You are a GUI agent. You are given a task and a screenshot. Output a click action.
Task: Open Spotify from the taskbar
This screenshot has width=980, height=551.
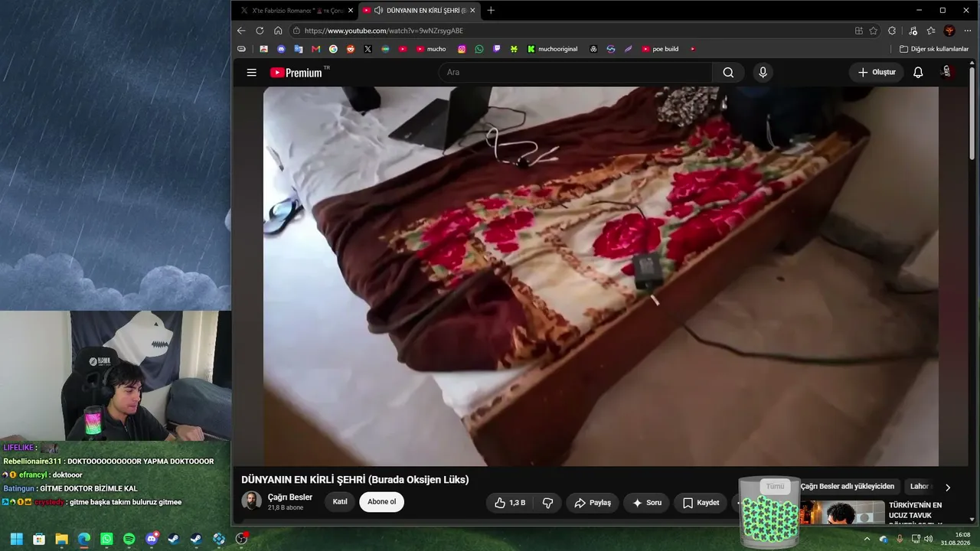tap(129, 539)
